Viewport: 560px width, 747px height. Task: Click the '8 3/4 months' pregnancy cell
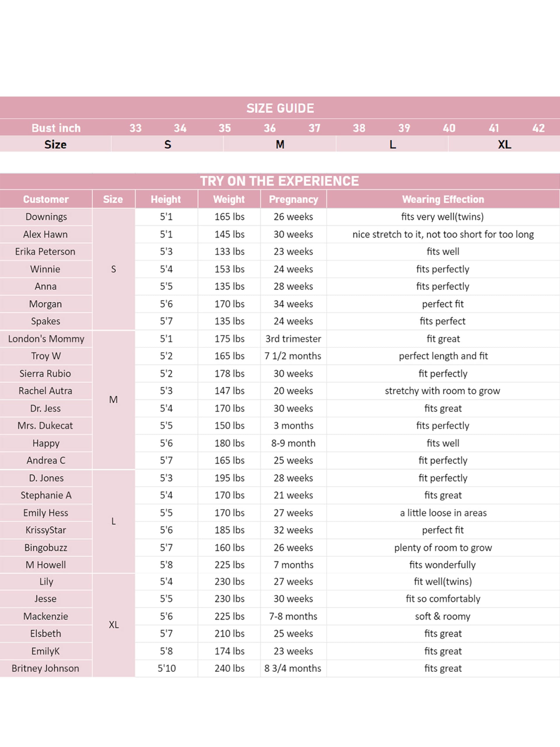pyautogui.click(x=293, y=668)
